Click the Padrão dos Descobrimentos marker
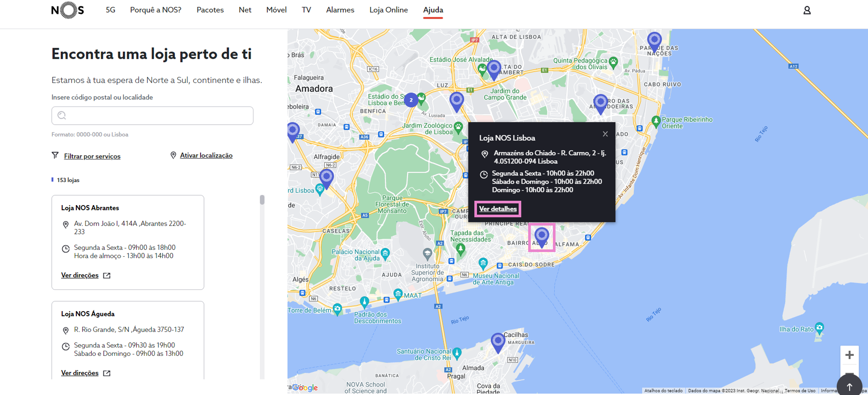This screenshot has width=868, height=395. coord(365,302)
